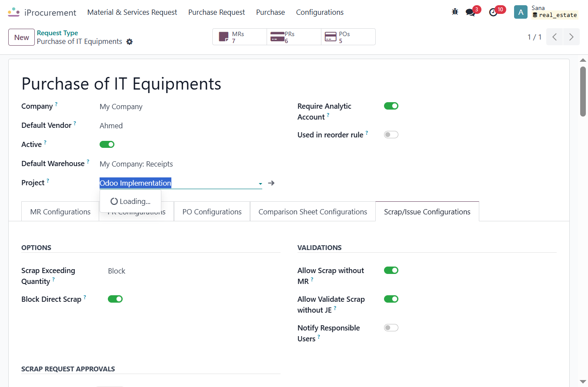Open the Purchase top menu

pos(271,12)
